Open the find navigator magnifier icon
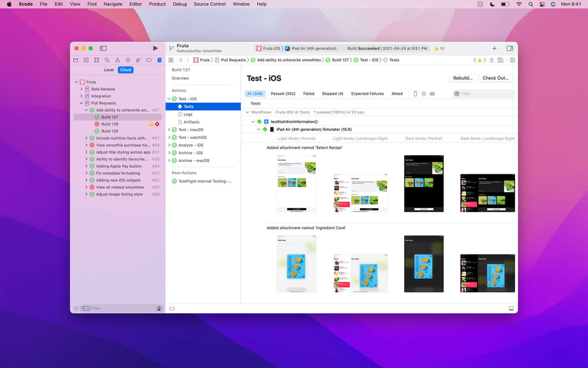Viewport: 588px width, 368px height. [x=107, y=60]
